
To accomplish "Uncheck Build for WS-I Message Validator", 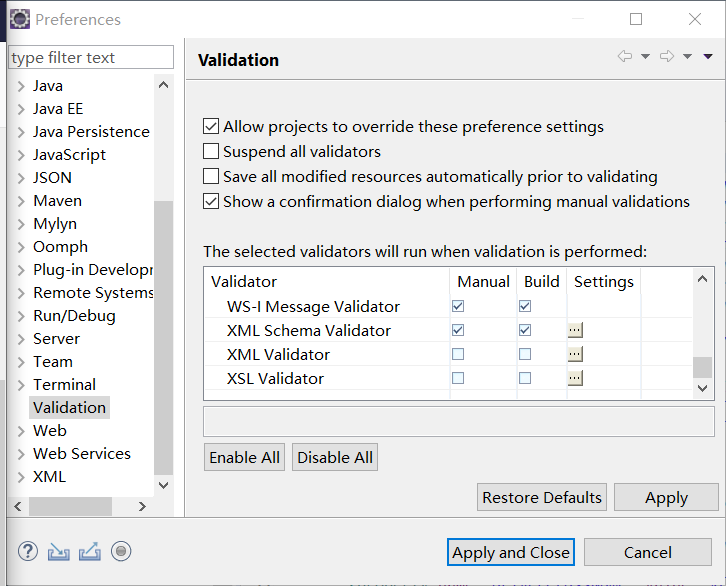I will coord(525,306).
